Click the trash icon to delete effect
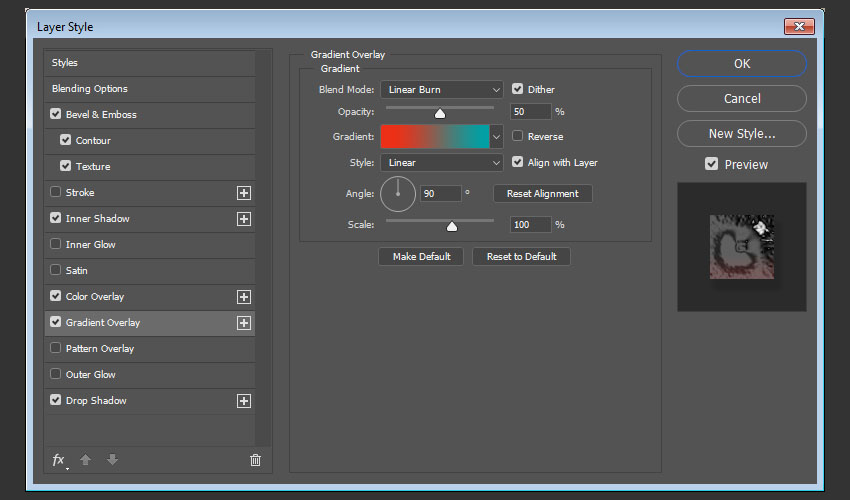The width and height of the screenshot is (850, 500). [x=255, y=460]
